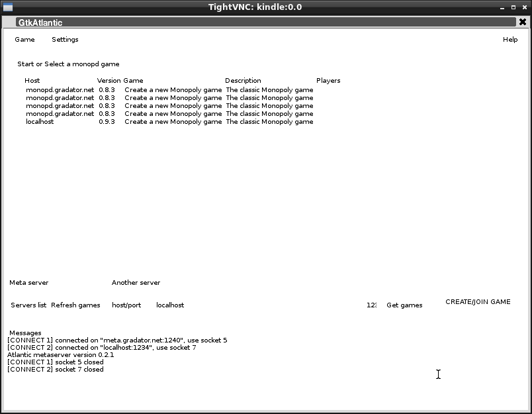The image size is (532, 414).
Task: Close GtkAtlantic with the X icon
Action: [523, 22]
